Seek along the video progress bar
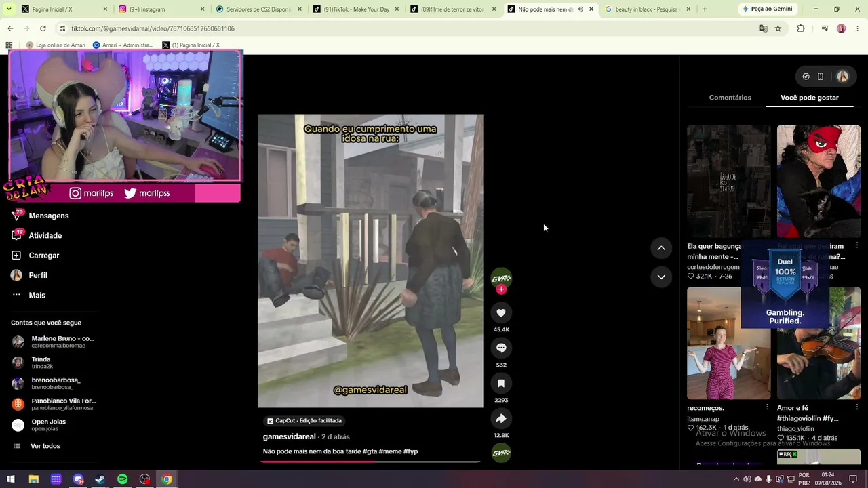 tap(370, 462)
